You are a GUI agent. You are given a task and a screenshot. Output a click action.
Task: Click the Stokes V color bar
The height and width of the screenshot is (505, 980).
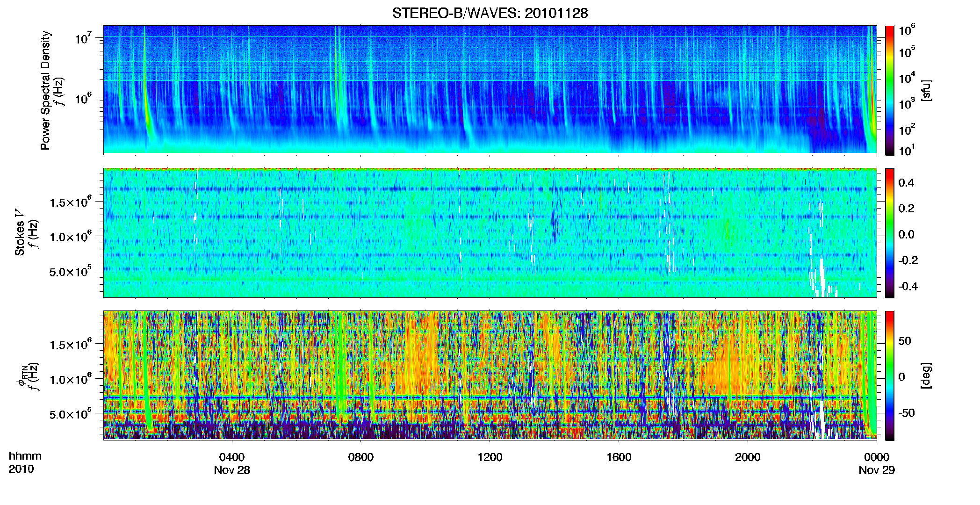tap(890, 233)
